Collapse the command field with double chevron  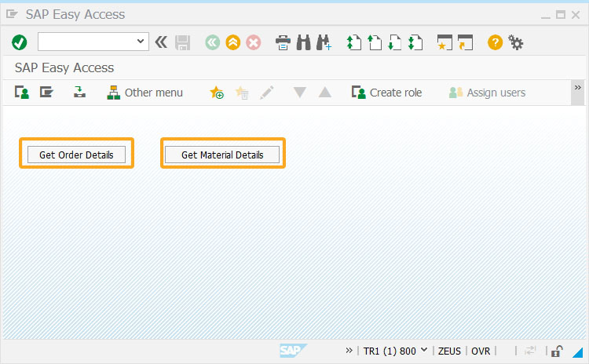161,42
